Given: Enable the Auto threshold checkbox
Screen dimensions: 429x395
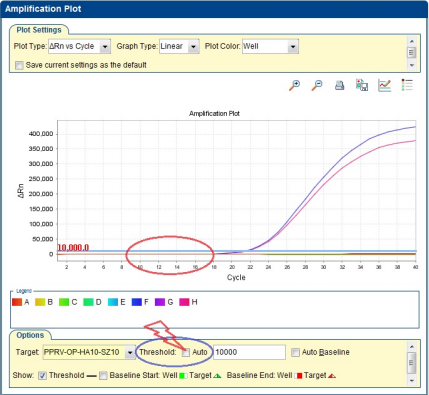Looking at the screenshot, I should tap(186, 352).
